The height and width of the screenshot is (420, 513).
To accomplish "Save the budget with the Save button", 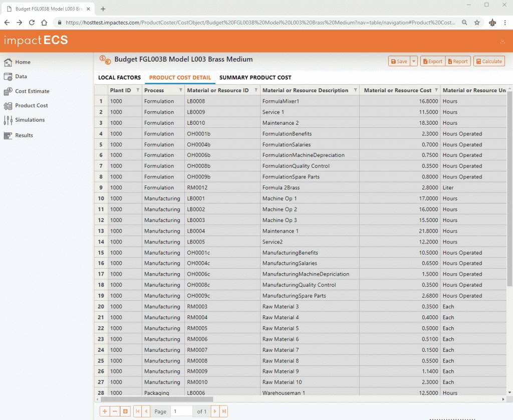I will click(399, 61).
